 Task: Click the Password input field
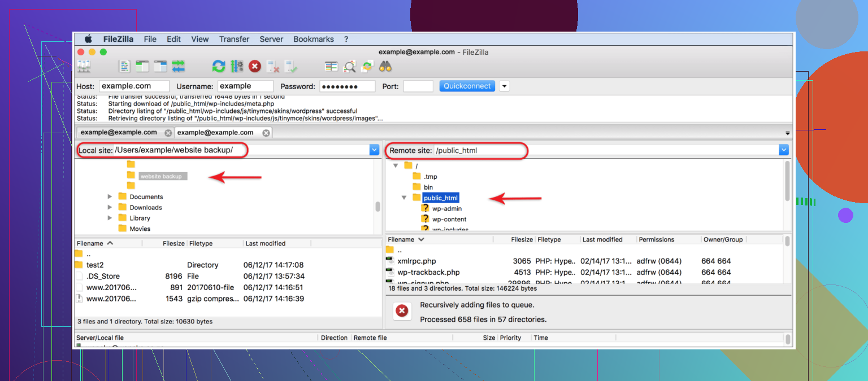(348, 86)
